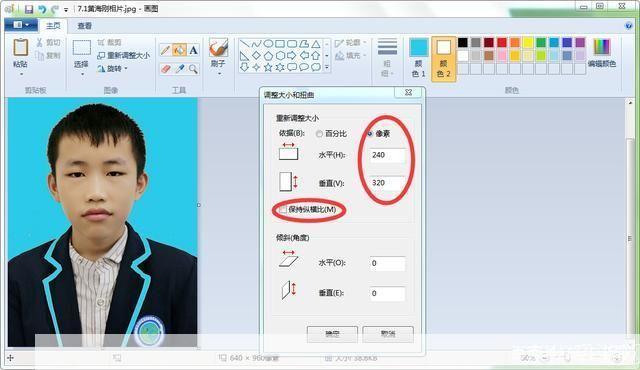Click 重新调整大小 in the ribbon

[124, 55]
